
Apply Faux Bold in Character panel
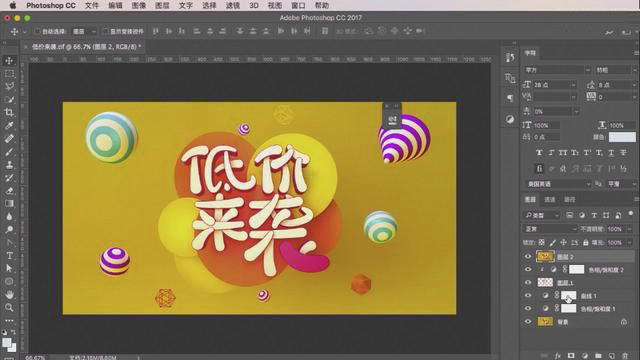coord(539,153)
